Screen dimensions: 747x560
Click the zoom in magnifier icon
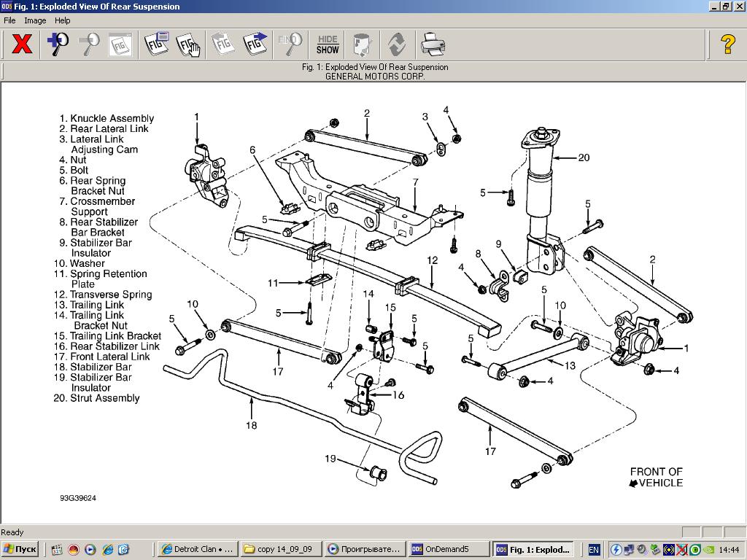click(x=58, y=44)
